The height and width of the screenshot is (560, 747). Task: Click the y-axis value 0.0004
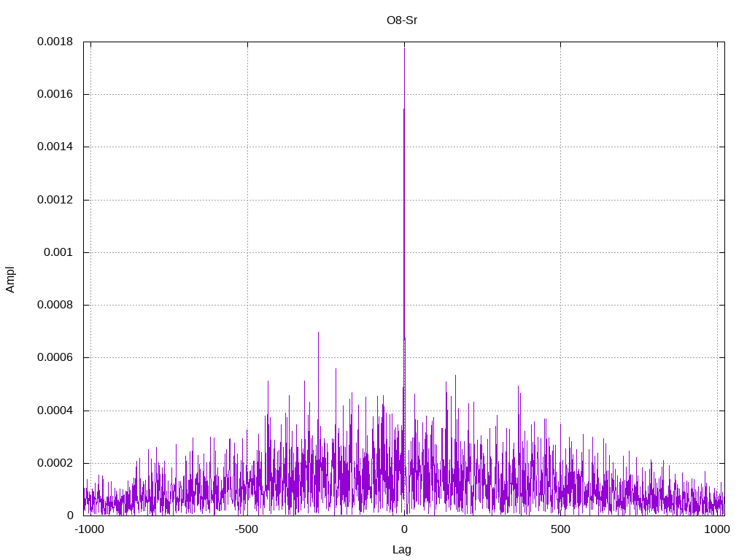click(55, 411)
